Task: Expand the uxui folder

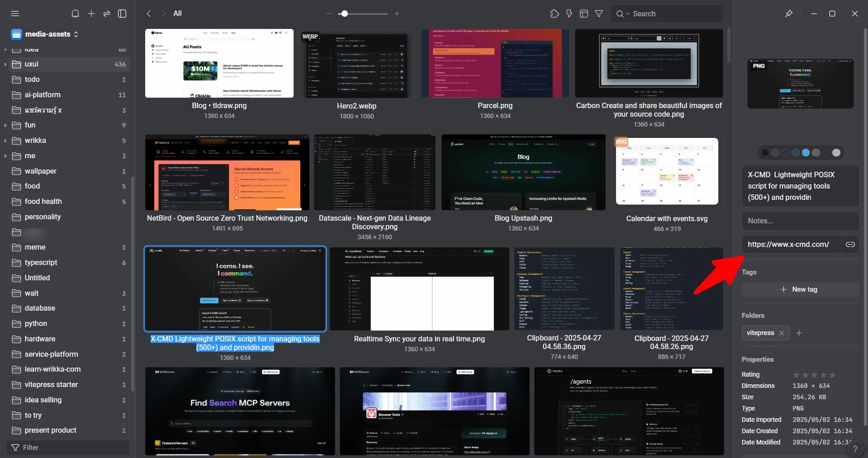Action: pyautogui.click(x=5, y=64)
